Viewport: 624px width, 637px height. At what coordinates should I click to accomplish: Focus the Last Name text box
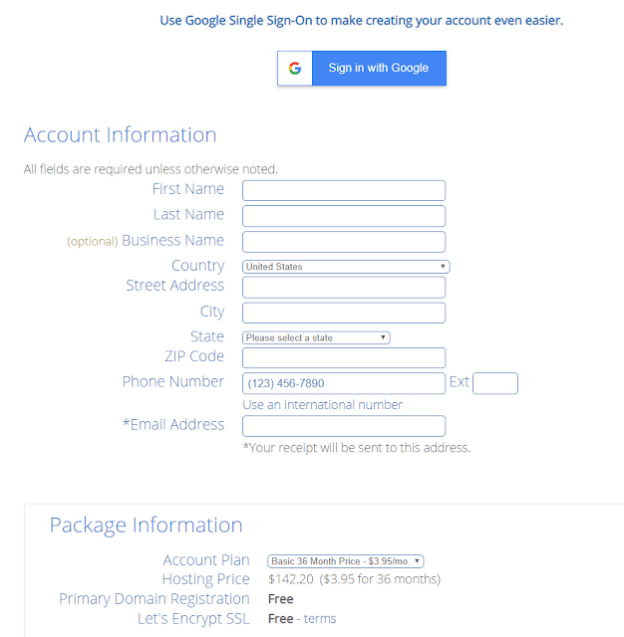[x=344, y=216]
